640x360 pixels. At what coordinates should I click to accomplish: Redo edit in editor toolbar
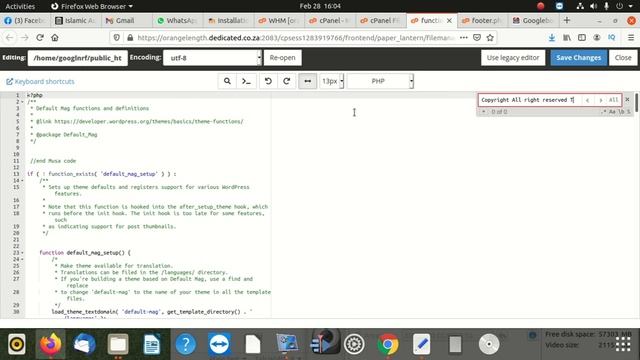coord(287,81)
